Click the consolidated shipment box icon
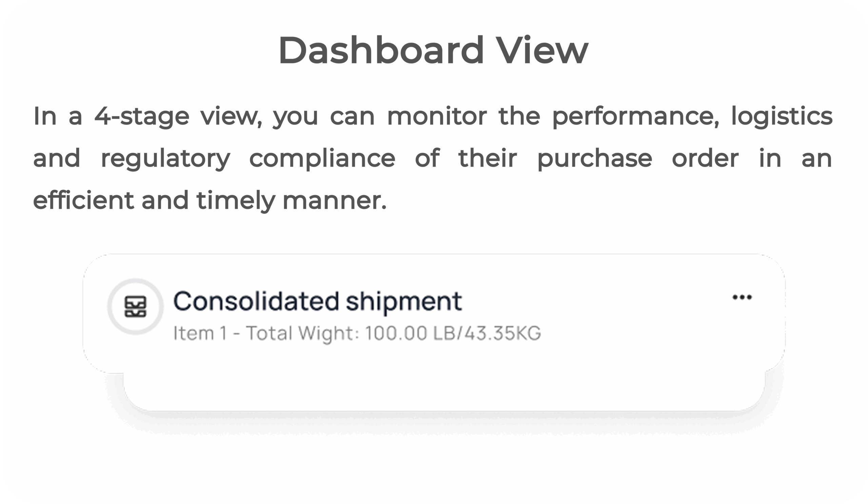The width and height of the screenshot is (868, 504). (x=135, y=306)
